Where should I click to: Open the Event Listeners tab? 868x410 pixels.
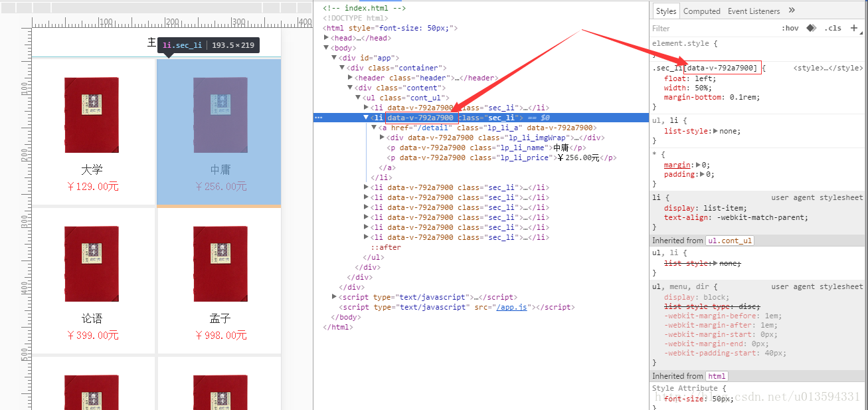tap(754, 11)
